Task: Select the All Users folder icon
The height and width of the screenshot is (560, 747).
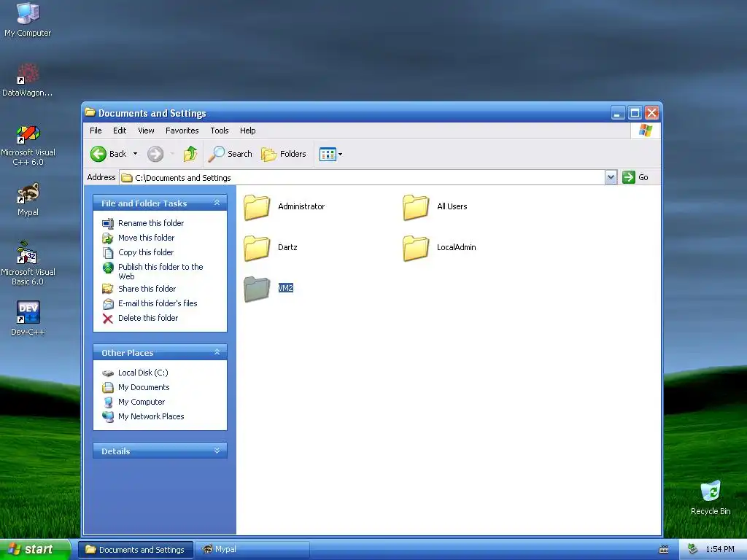Action: [415, 207]
